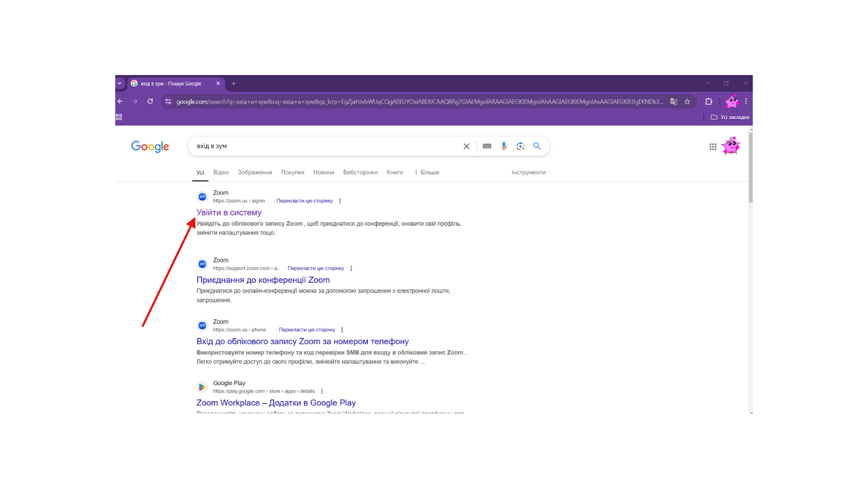Clear the search box with the X icon
The image size is (868, 488).
click(467, 146)
